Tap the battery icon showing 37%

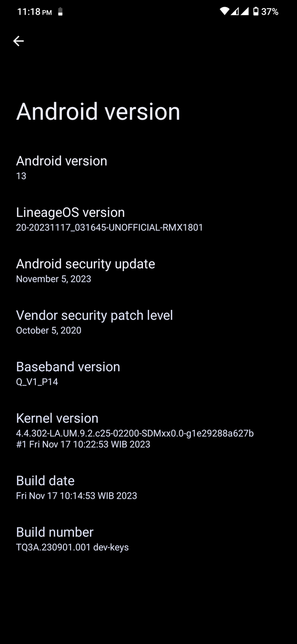pyautogui.click(x=256, y=11)
